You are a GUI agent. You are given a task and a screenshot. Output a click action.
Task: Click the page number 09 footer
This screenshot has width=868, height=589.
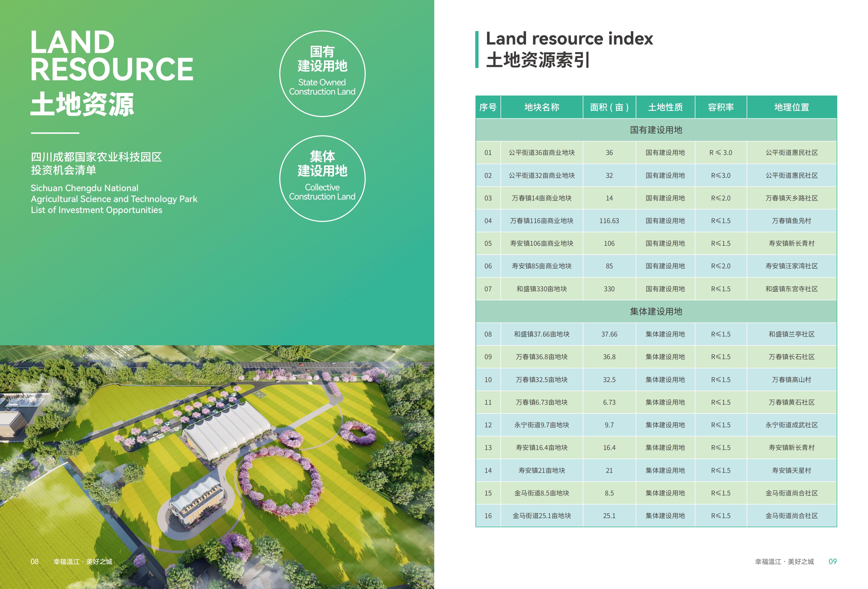coord(832,561)
